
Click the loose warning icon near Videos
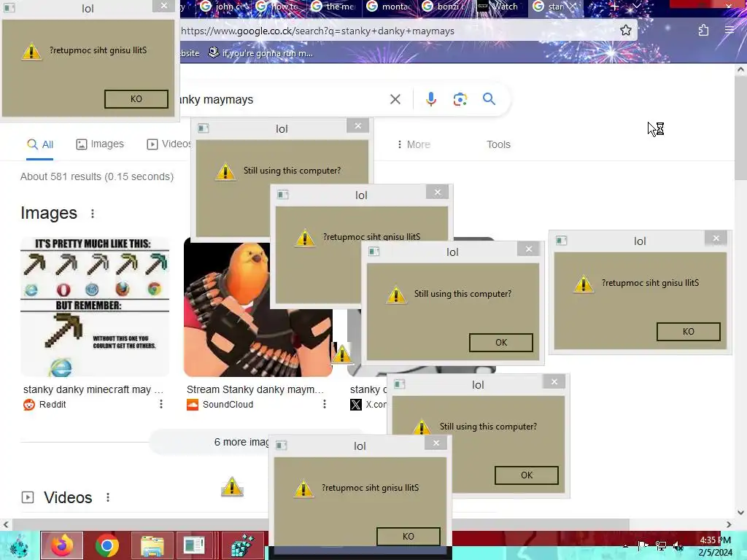pyautogui.click(x=232, y=486)
